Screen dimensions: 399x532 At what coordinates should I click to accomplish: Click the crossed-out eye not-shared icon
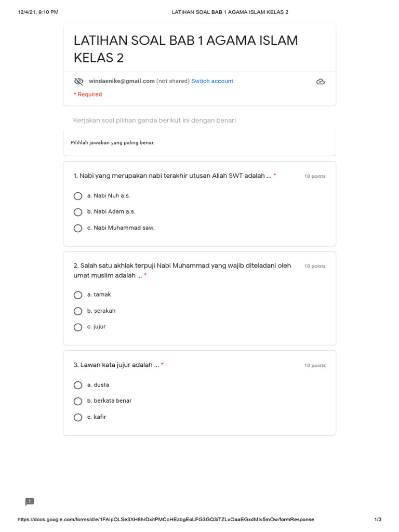[78, 82]
